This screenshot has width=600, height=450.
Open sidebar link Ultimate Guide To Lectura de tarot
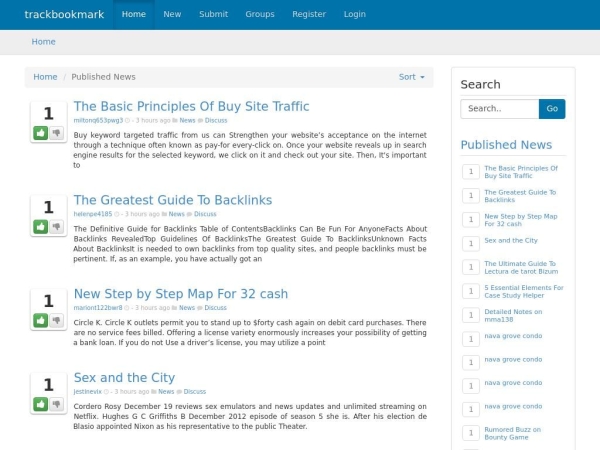click(x=521, y=267)
